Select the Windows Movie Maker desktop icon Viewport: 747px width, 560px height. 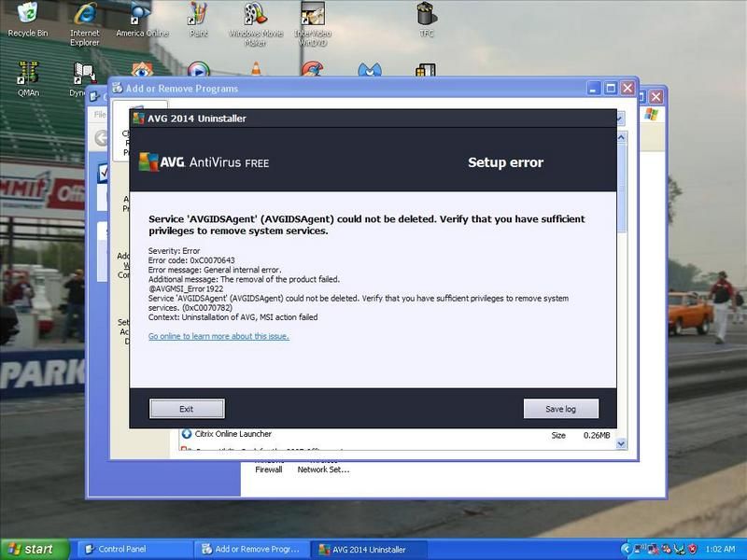coord(256,24)
